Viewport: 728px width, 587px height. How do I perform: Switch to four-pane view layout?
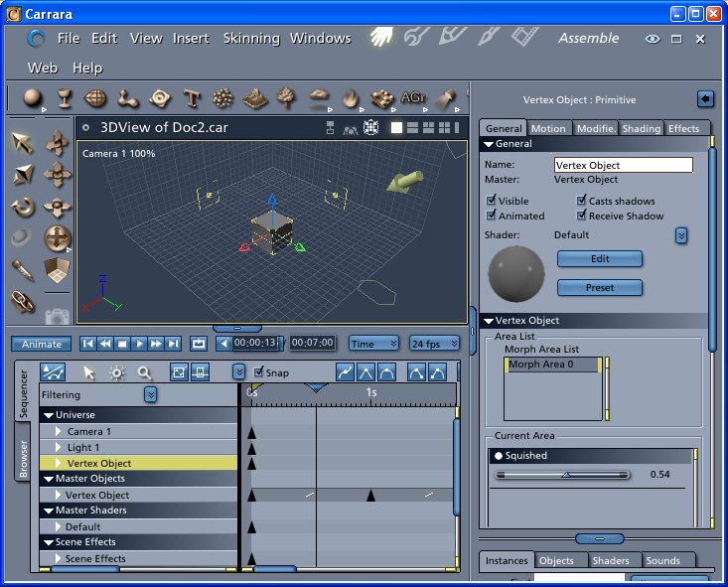(x=444, y=127)
